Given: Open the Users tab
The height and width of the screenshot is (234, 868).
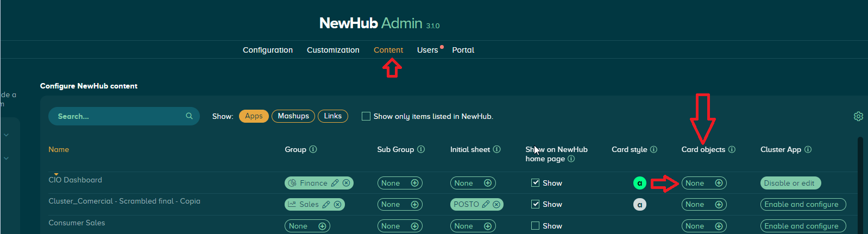Looking at the screenshot, I should tap(427, 50).
